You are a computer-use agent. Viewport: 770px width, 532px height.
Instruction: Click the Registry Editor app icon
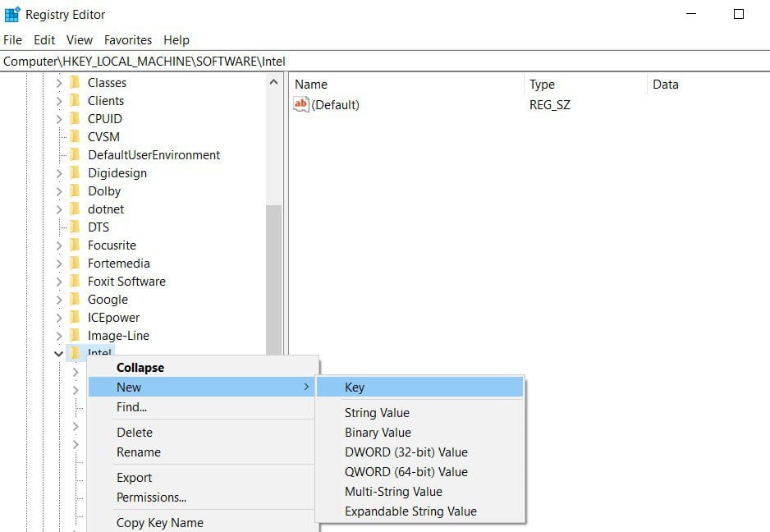click(11, 14)
